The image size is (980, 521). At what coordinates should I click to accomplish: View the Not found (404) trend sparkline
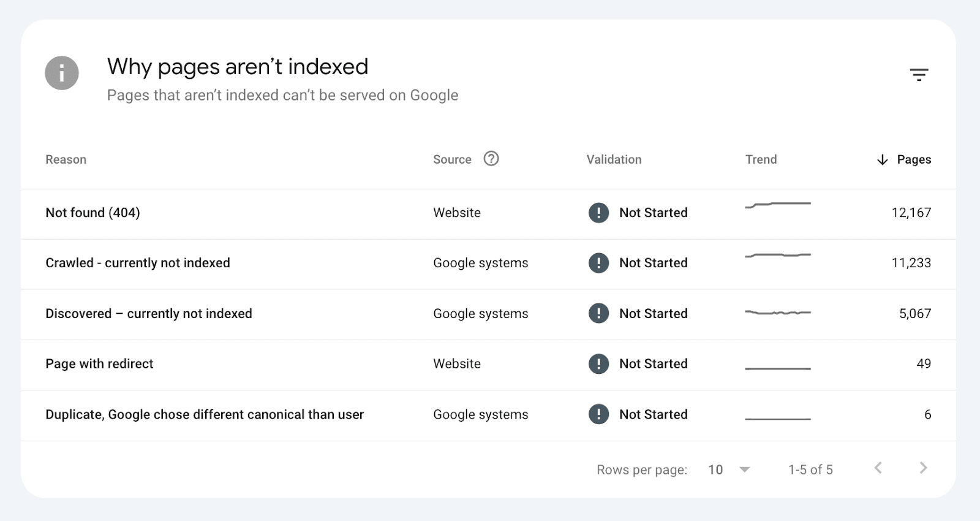(778, 205)
